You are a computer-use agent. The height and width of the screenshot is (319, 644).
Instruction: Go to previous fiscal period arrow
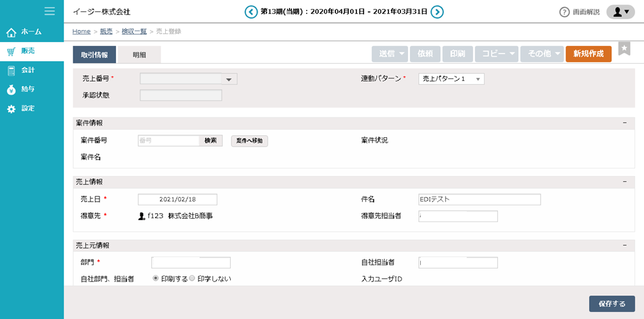(x=251, y=11)
